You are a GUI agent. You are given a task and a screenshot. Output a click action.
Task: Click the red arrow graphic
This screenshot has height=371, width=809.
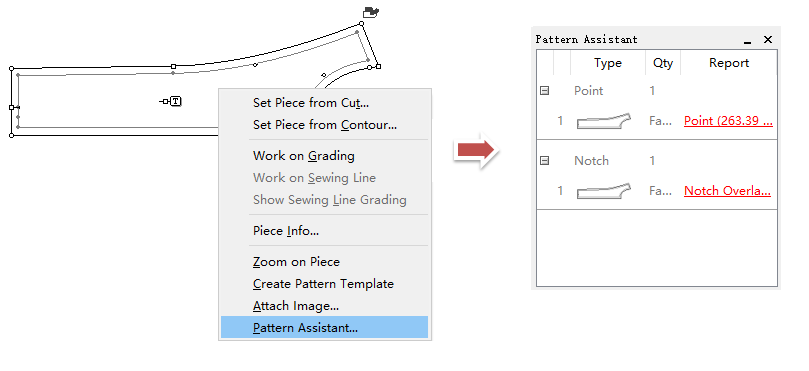476,150
